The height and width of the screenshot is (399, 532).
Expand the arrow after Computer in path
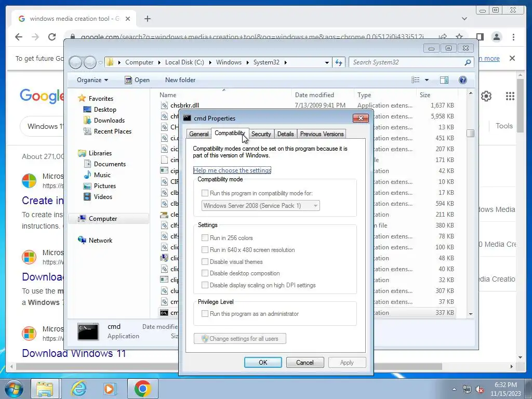pyautogui.click(x=159, y=62)
